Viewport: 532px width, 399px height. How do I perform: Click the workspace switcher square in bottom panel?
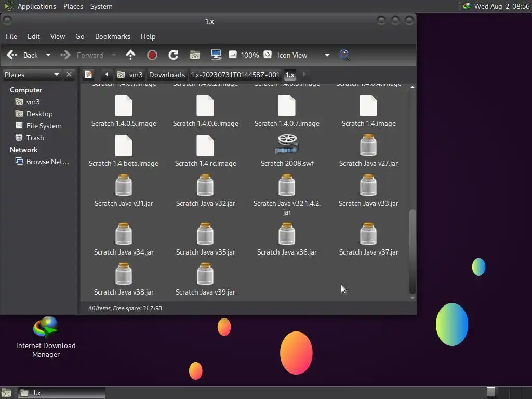pyautogui.click(x=491, y=392)
